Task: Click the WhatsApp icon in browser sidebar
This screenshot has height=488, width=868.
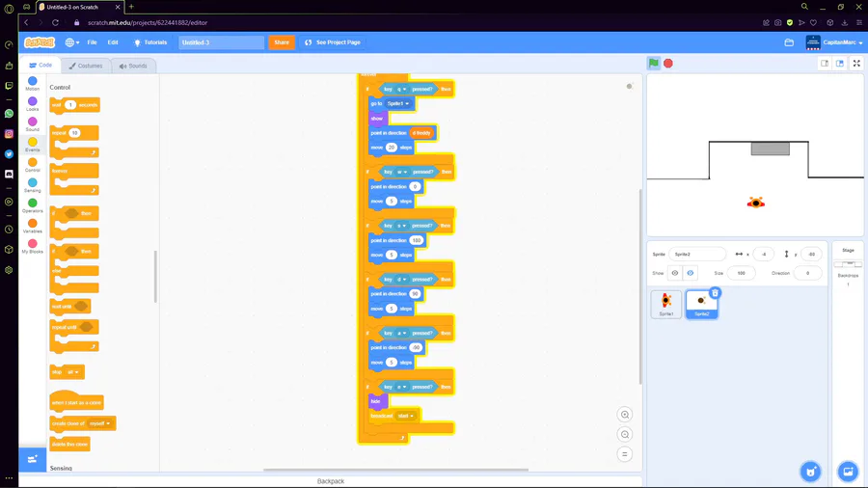Action: coord(9,114)
